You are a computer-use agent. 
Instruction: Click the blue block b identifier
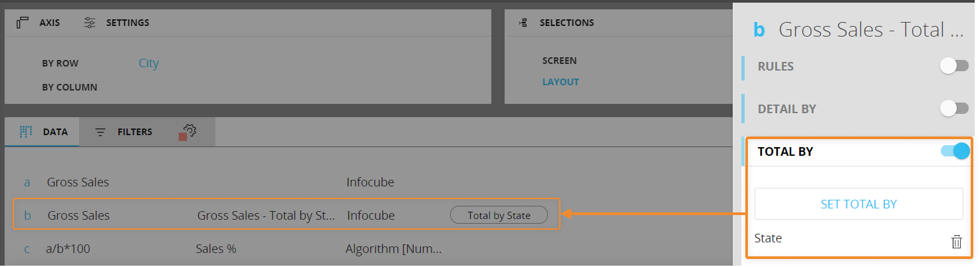pyautogui.click(x=759, y=30)
